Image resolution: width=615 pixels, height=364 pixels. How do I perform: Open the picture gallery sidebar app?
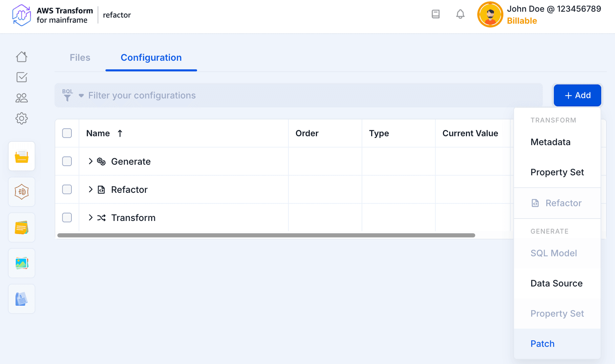coord(22,263)
